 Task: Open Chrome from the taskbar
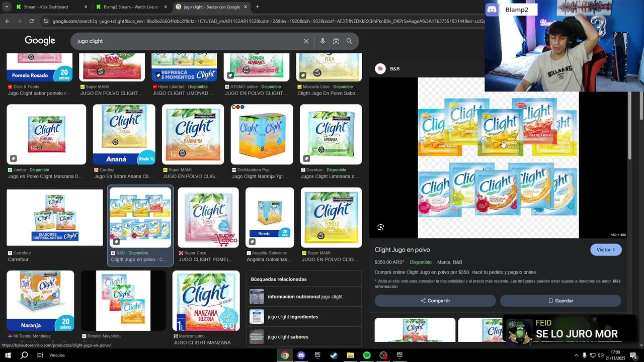[285, 355]
